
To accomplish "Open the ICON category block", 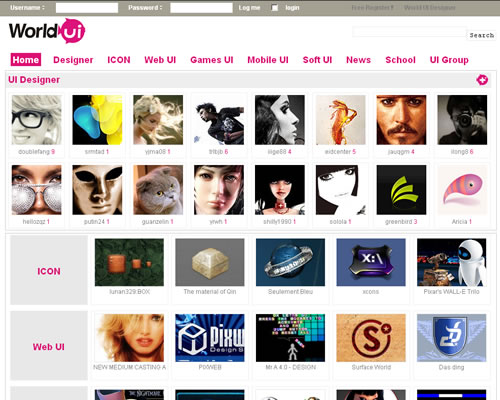I will (49, 270).
